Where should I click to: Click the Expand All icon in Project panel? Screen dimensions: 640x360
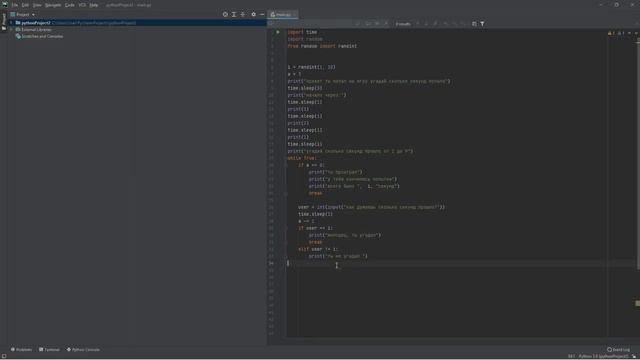click(234, 14)
